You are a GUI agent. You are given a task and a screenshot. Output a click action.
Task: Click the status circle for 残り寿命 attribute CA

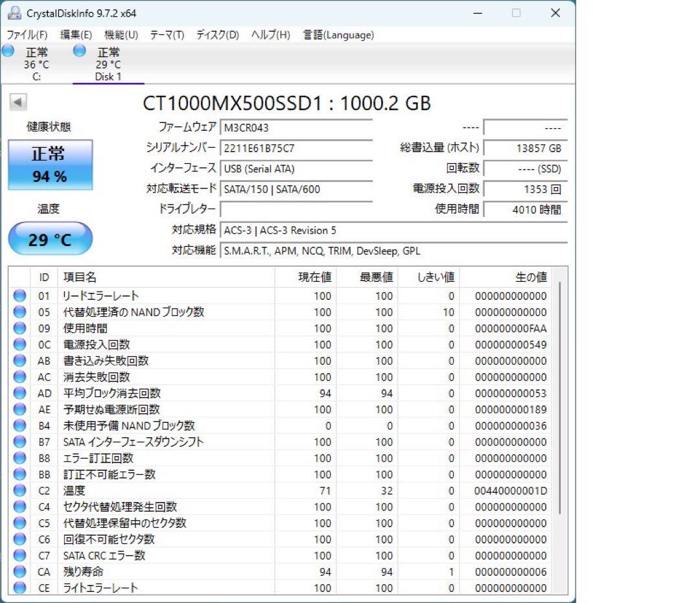(x=19, y=572)
